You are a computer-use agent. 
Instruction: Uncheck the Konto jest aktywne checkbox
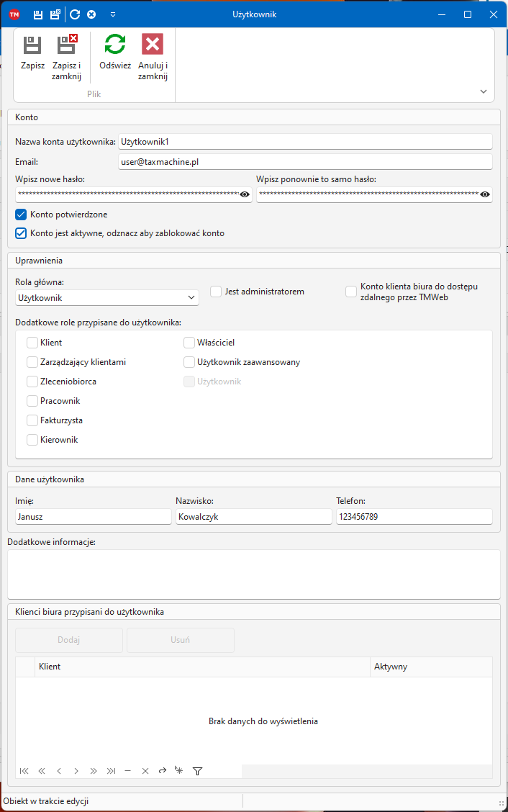point(21,233)
